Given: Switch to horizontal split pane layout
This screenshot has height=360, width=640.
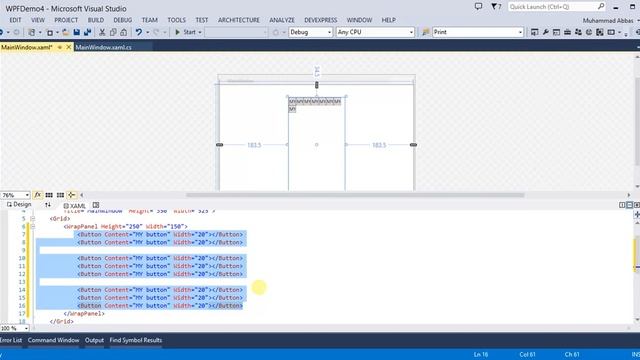Looking at the screenshot, I should (629, 205).
